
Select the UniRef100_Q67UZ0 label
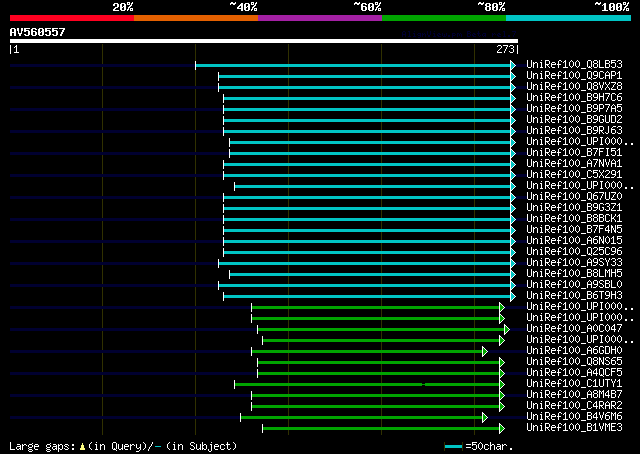[x=574, y=197]
